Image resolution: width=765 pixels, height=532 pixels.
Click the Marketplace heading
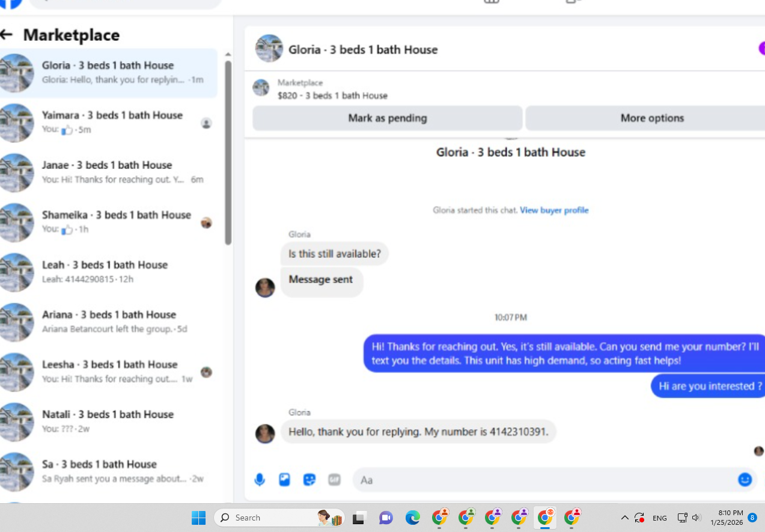coord(72,35)
